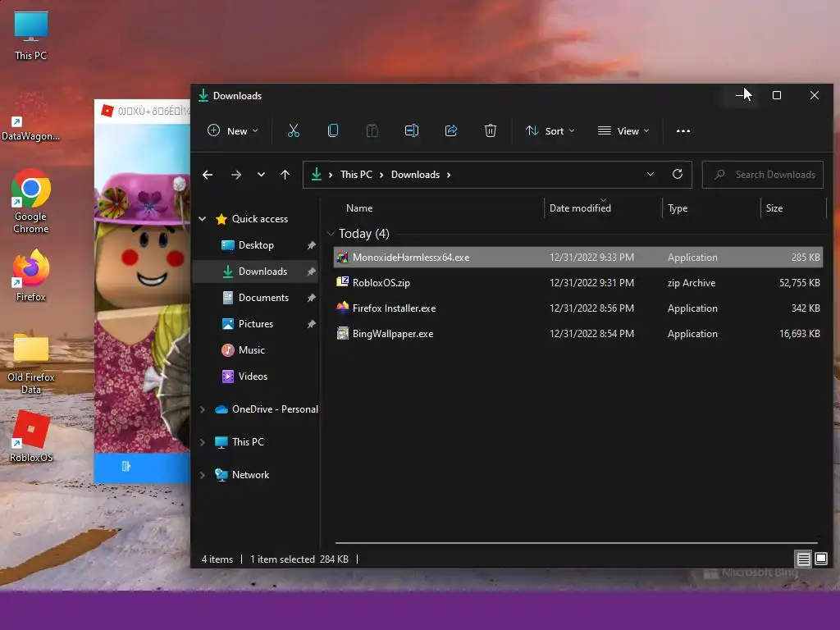Click the Delete trash can icon
Image resolution: width=840 pixels, height=630 pixels.
[491, 130]
